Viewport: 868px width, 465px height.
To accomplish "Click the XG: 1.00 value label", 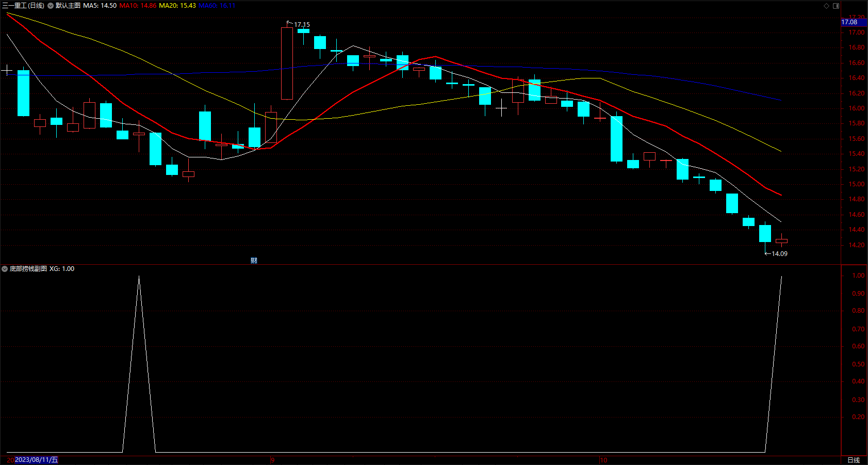I will [62, 269].
